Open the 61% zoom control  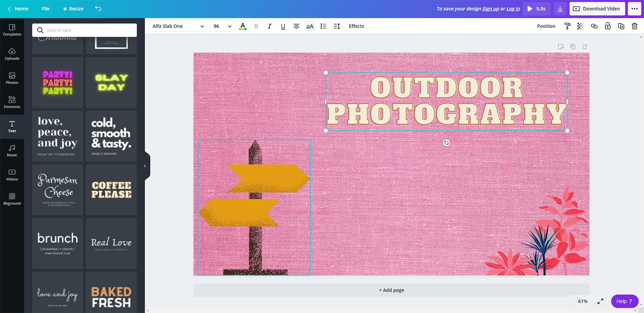(x=582, y=301)
